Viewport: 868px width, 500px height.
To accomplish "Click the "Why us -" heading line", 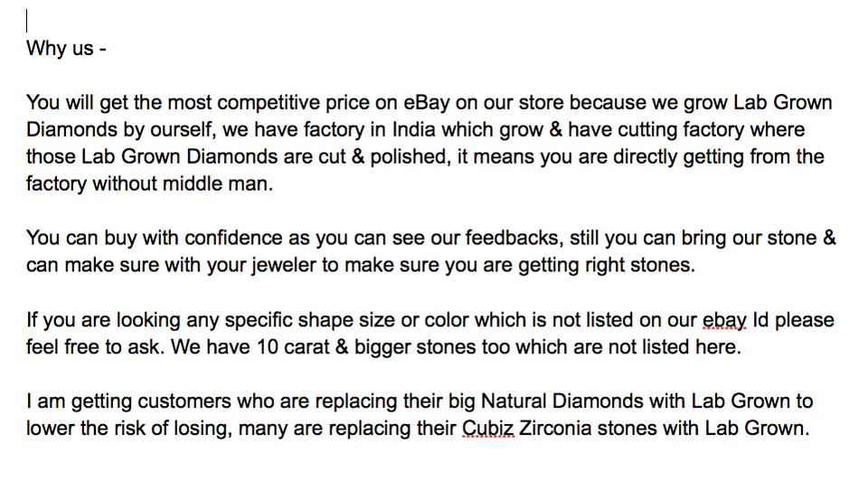I will (66, 48).
